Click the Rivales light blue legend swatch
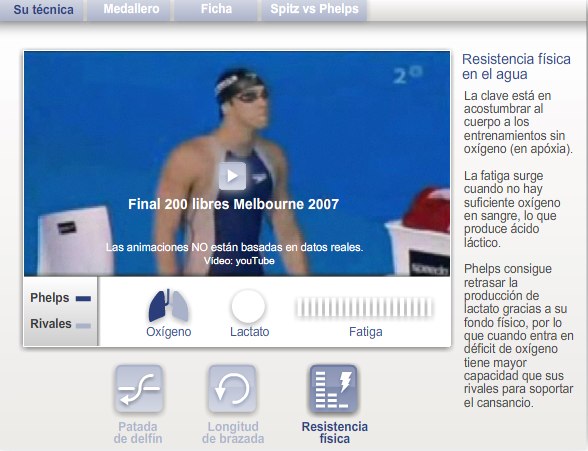Viewport: 588px width, 451px height. pyautogui.click(x=83, y=325)
